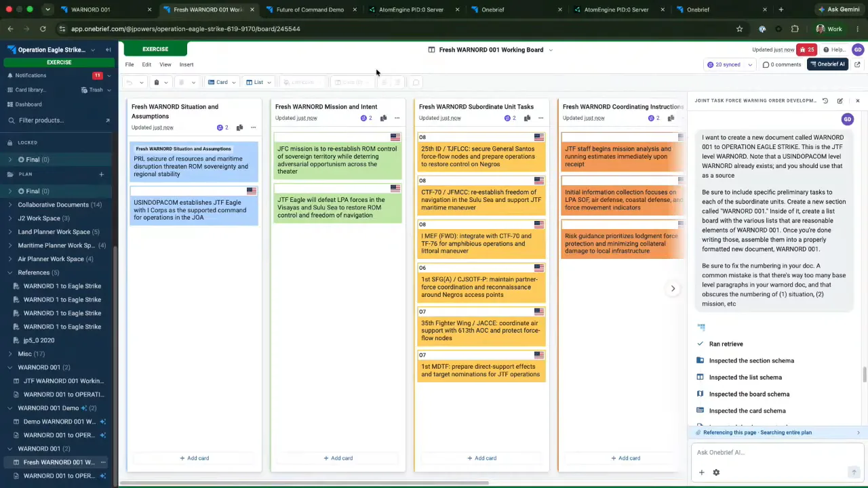Add card to Mission and Intent list
The image size is (868, 488).
point(338,458)
